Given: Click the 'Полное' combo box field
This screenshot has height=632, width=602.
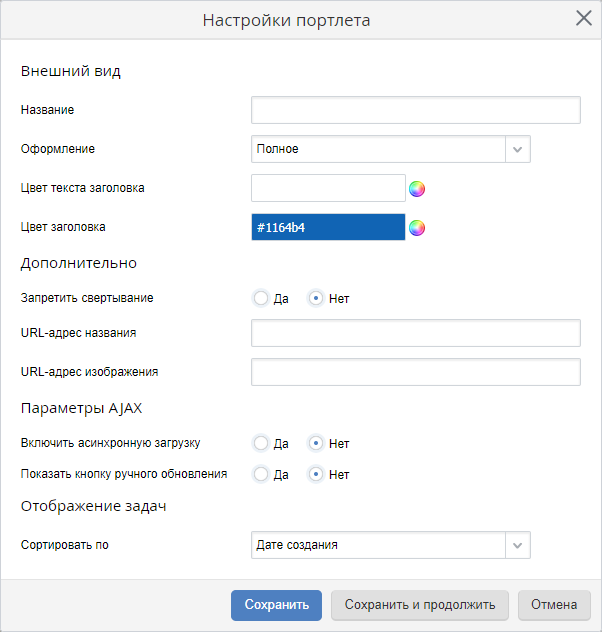Looking at the screenshot, I should 378,149.
